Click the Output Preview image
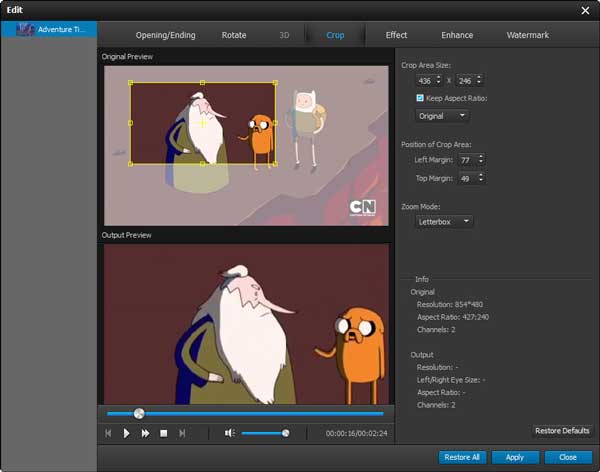This screenshot has height=472, width=600. pos(246,324)
